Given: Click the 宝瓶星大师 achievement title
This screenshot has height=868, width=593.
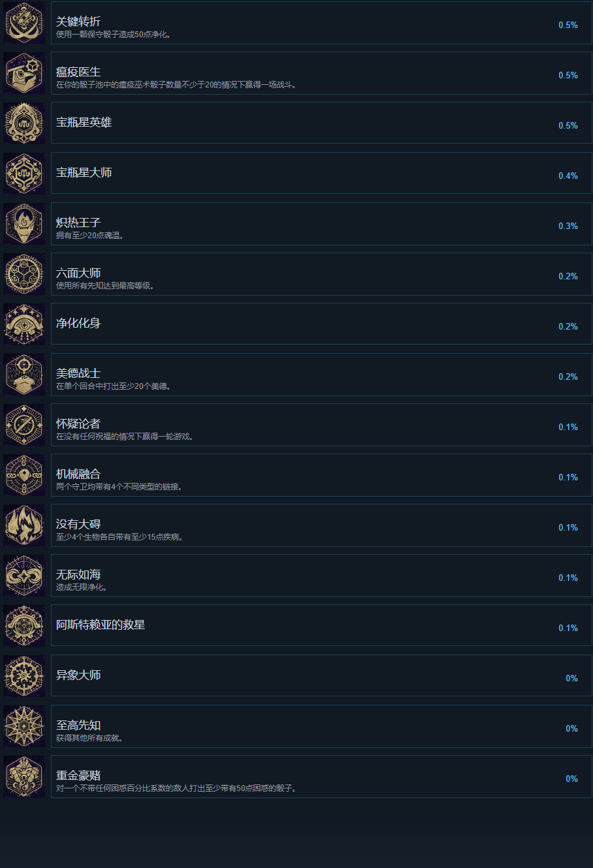Looking at the screenshot, I should pyautogui.click(x=84, y=172).
